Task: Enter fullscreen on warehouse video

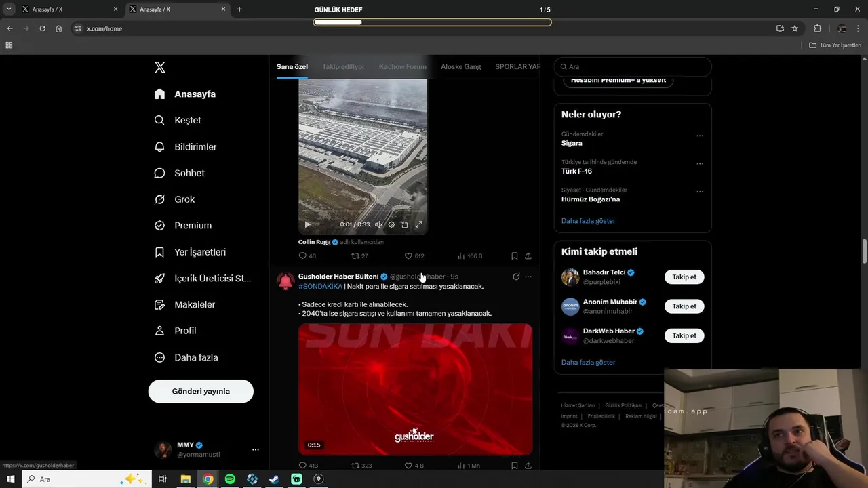Action: tap(418, 224)
